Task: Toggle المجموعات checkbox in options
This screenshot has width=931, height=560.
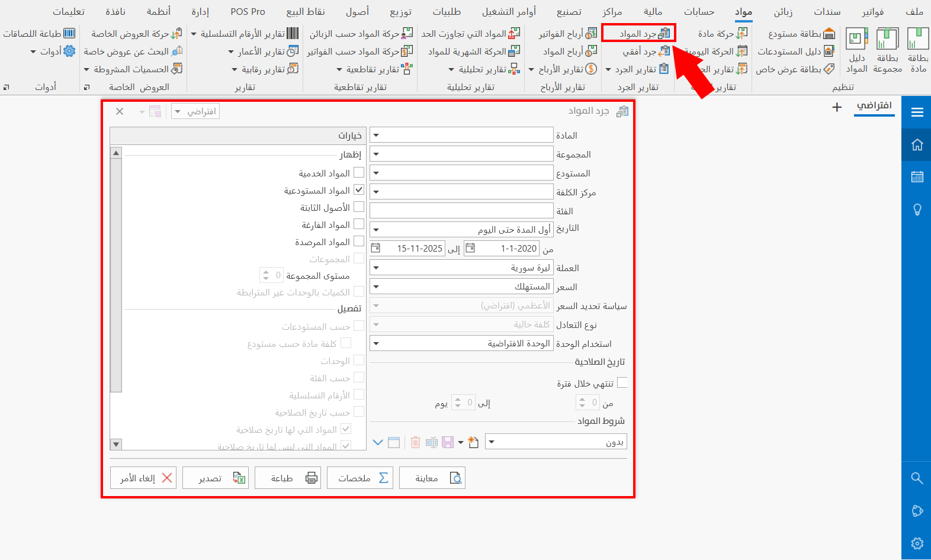Action: (x=359, y=259)
